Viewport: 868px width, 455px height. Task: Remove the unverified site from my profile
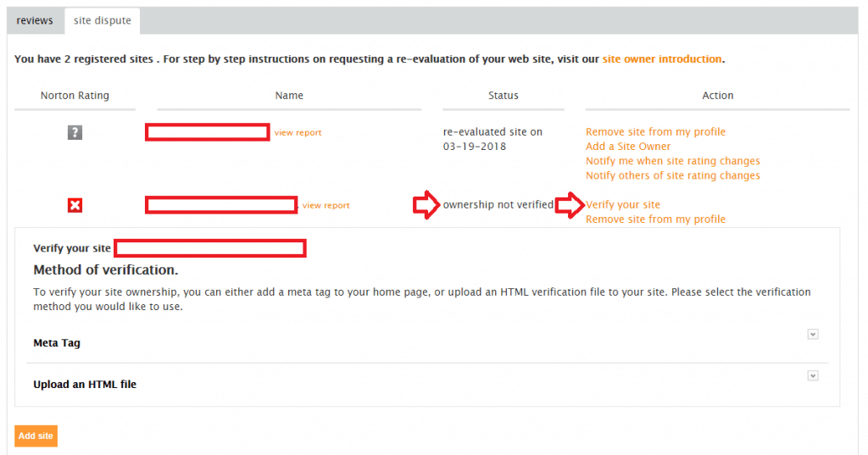click(x=655, y=219)
